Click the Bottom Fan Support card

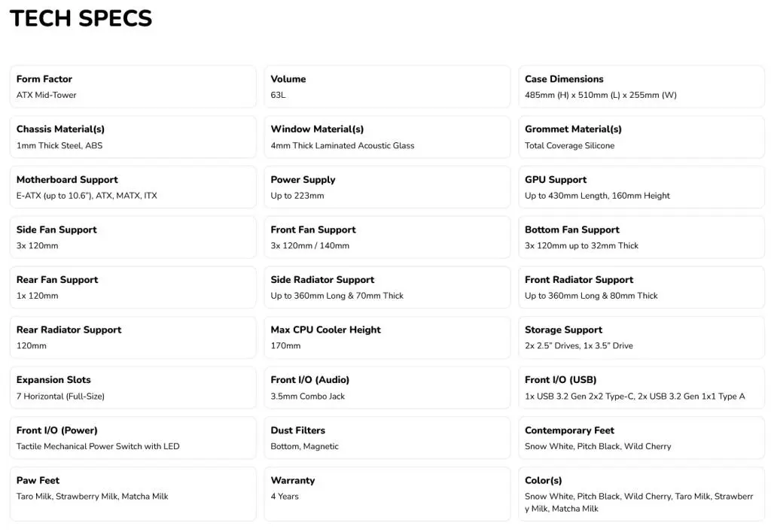(641, 237)
